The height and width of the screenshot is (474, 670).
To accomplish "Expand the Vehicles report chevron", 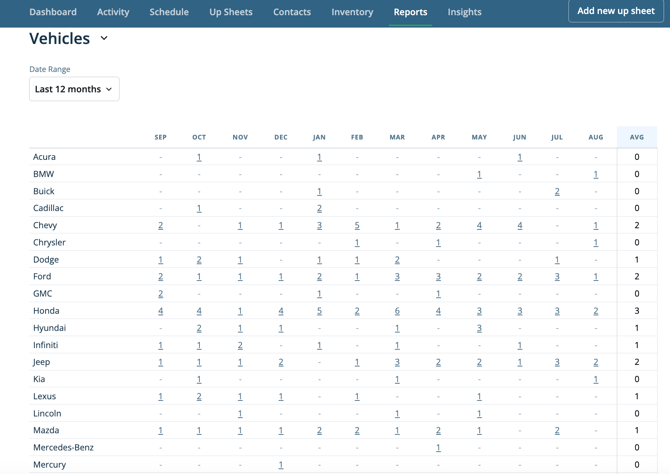I will coord(104,38).
